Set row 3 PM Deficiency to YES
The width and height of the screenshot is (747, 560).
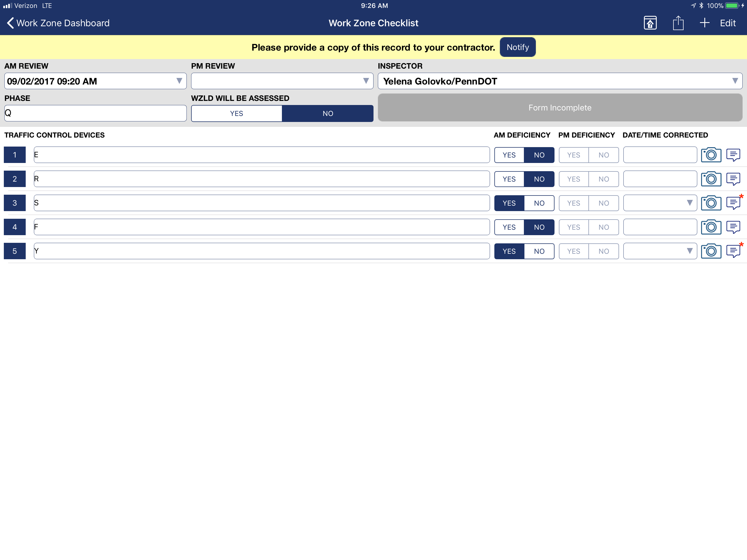tap(573, 203)
